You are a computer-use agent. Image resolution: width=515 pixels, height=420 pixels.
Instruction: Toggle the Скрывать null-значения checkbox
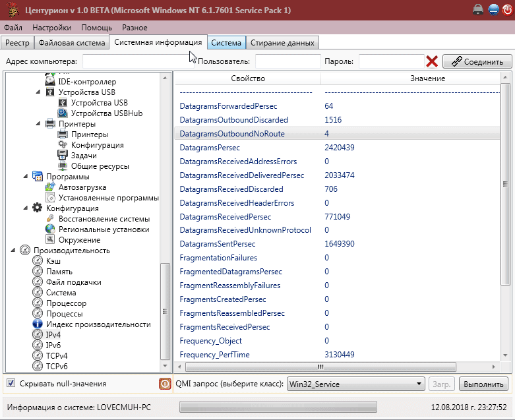click(11, 383)
